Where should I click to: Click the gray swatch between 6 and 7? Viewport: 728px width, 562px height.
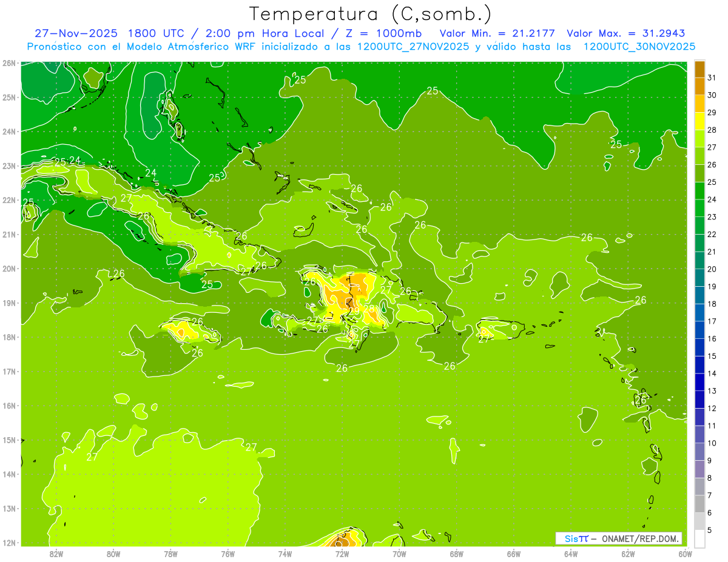click(699, 504)
